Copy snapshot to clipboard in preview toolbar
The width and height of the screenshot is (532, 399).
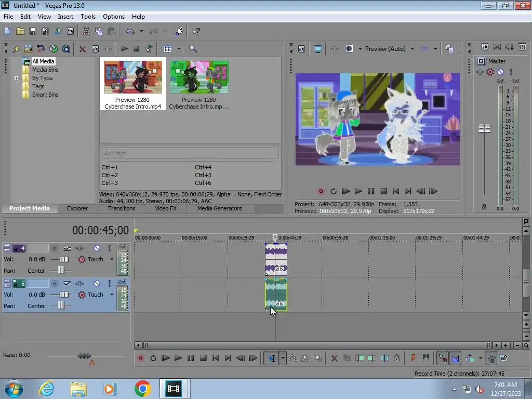coord(449,49)
